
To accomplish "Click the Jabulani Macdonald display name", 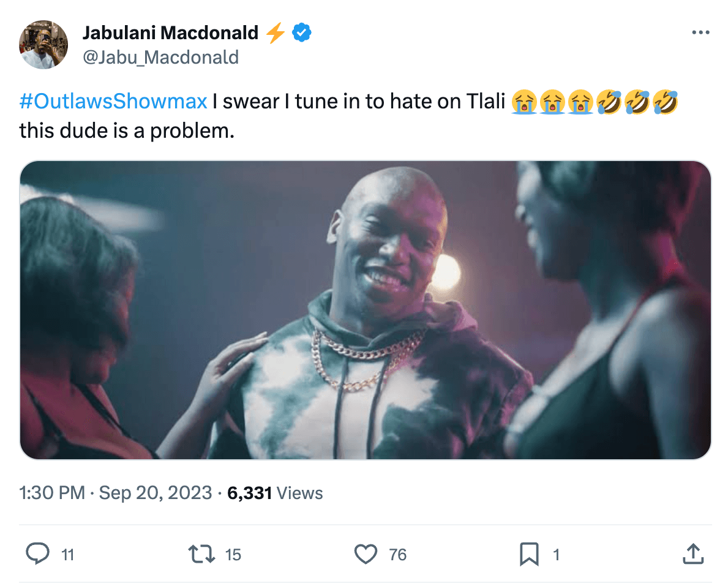I will 170,32.
